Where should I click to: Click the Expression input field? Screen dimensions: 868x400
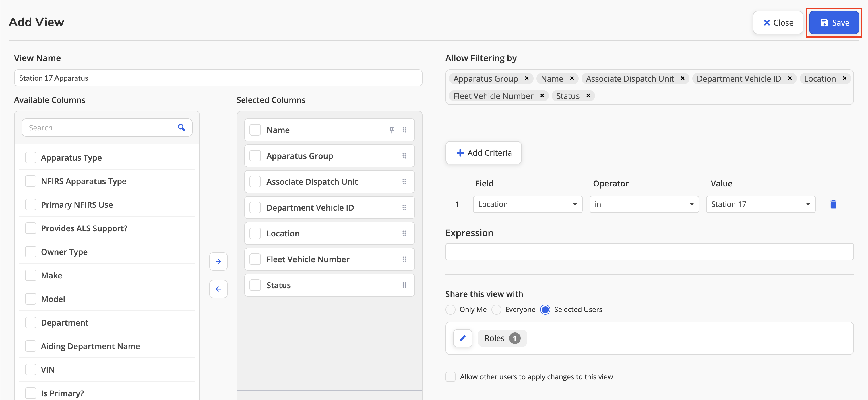click(x=649, y=252)
